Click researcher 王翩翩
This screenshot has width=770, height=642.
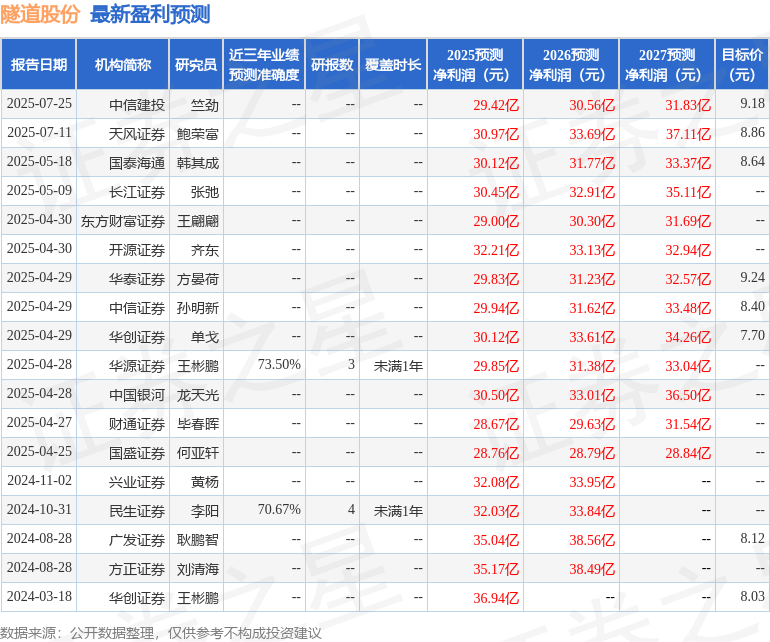click(x=198, y=221)
